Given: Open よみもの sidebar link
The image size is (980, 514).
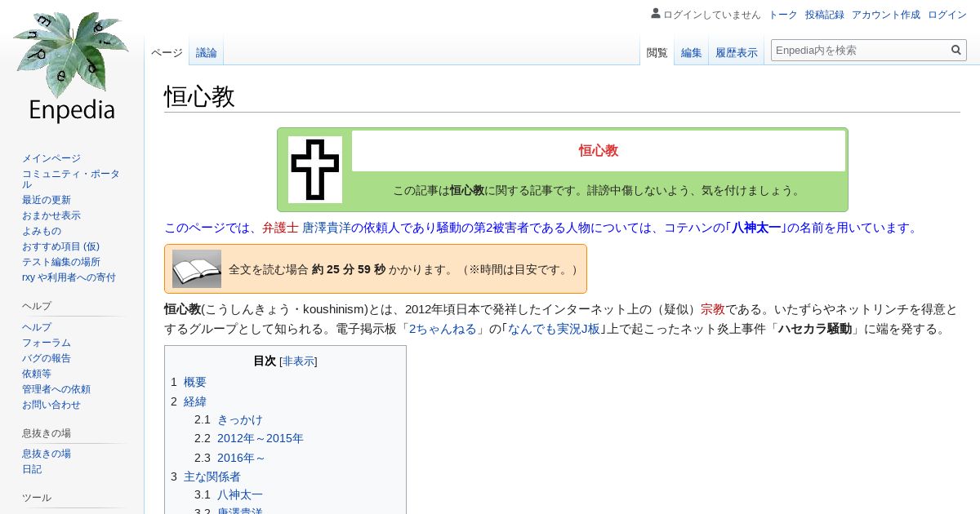Looking at the screenshot, I should click(x=42, y=231).
